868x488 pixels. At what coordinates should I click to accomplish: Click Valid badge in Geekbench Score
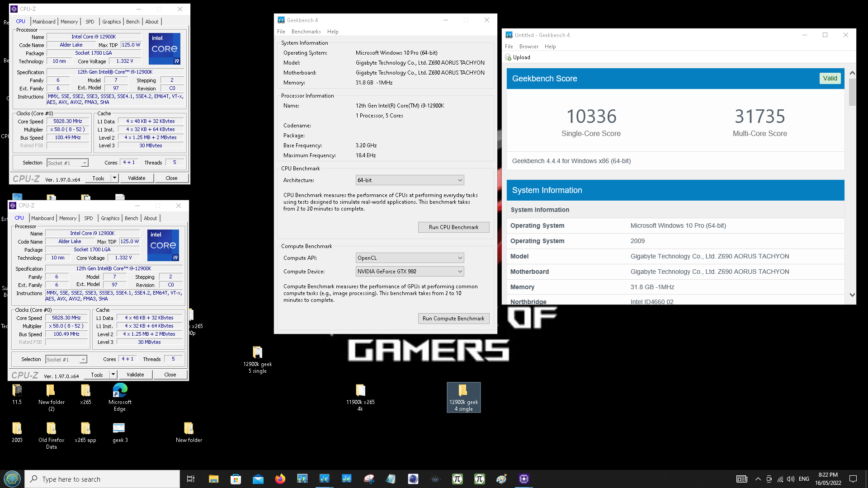(x=830, y=78)
